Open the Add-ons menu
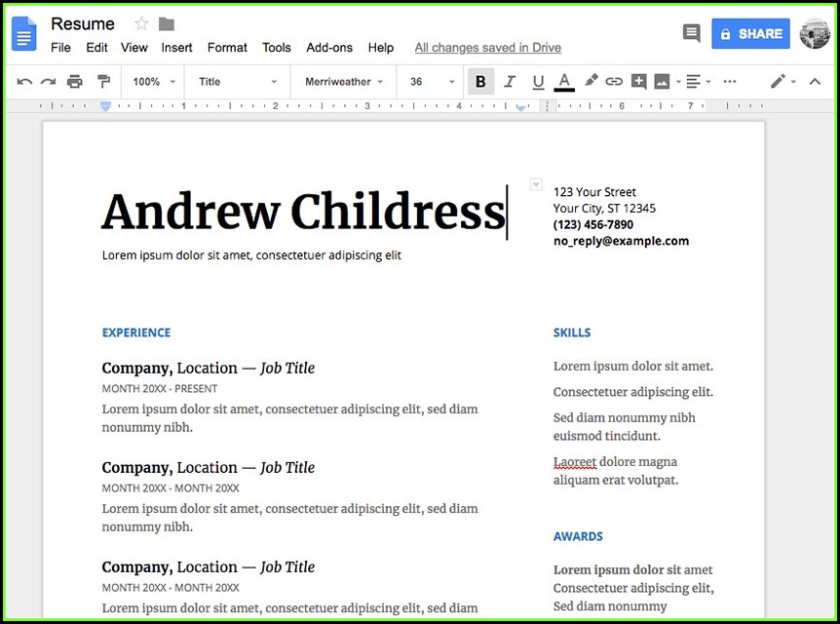The height and width of the screenshot is (624, 840). 329,47
